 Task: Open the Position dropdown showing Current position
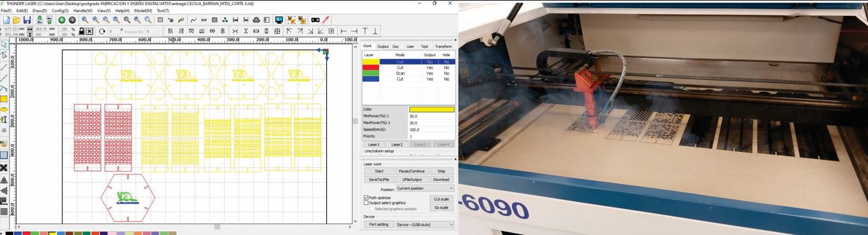click(425, 188)
